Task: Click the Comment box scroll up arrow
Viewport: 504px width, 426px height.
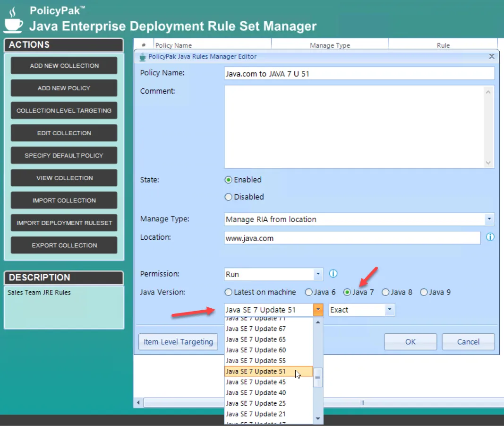Action: click(x=488, y=92)
